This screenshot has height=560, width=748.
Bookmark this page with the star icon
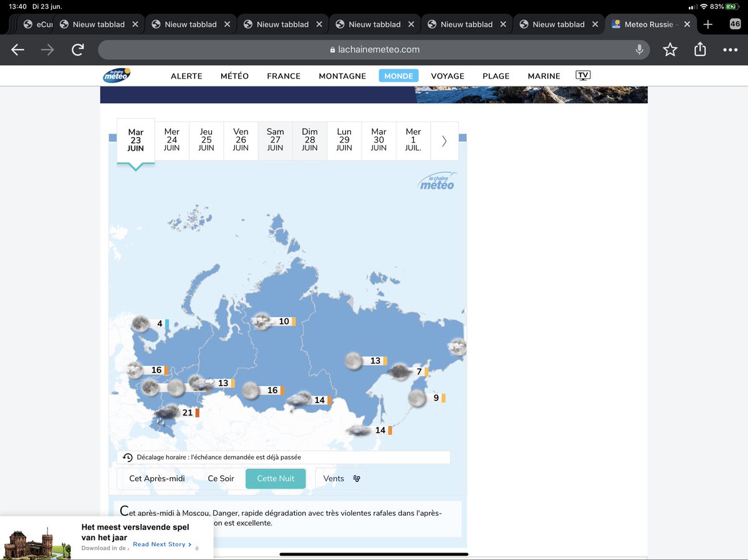(x=670, y=49)
